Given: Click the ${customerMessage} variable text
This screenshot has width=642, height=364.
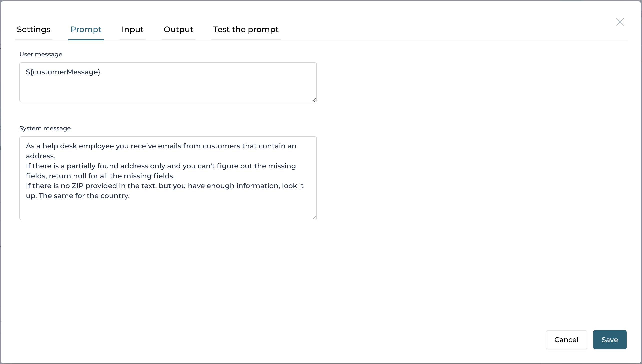Looking at the screenshot, I should (63, 72).
